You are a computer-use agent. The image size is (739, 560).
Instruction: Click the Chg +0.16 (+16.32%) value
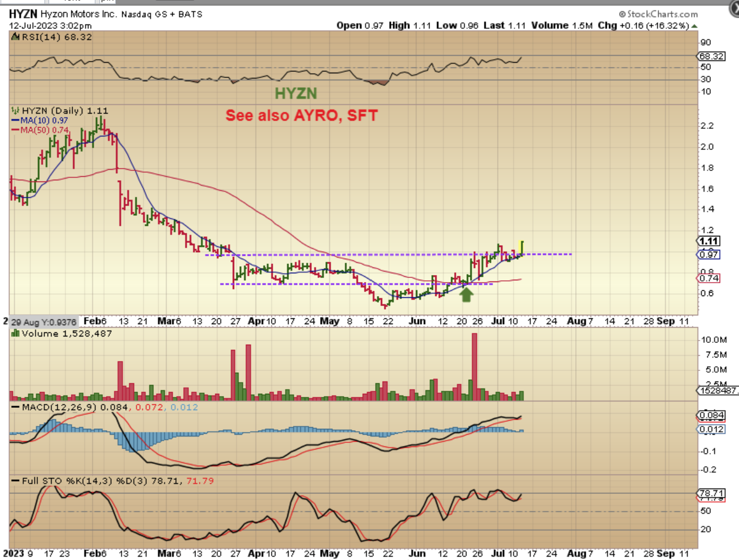point(644,25)
